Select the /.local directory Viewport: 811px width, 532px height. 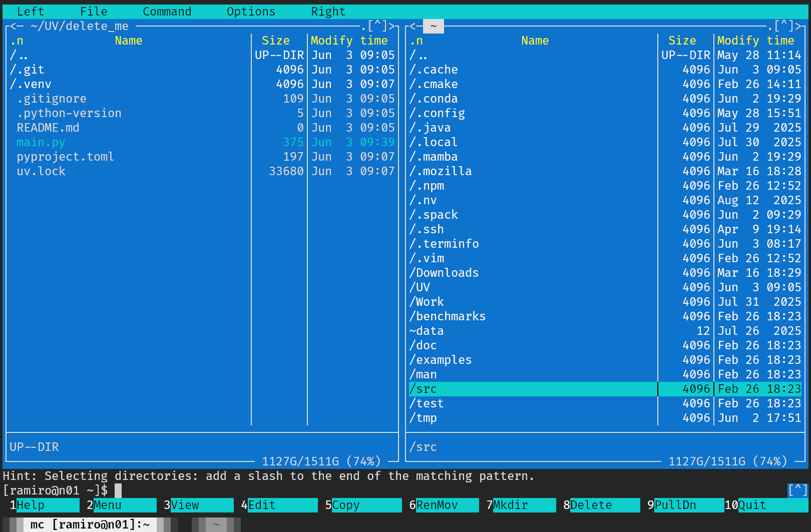point(605,142)
